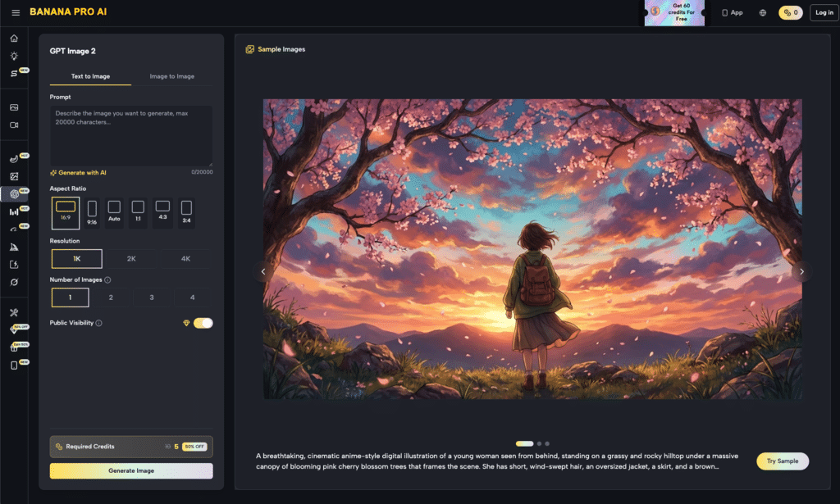Select the Text to Image tab

tap(90, 76)
